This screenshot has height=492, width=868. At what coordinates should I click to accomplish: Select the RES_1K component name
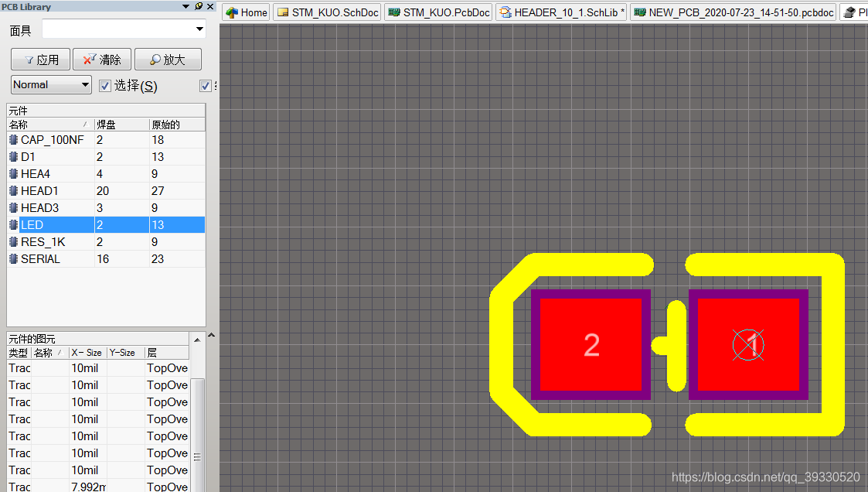[43, 242]
